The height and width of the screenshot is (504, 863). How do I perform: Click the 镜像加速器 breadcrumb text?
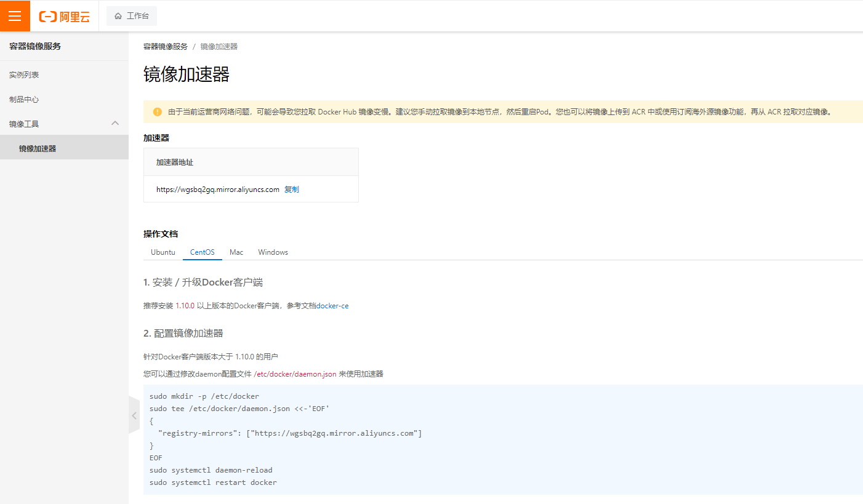pyautogui.click(x=219, y=47)
